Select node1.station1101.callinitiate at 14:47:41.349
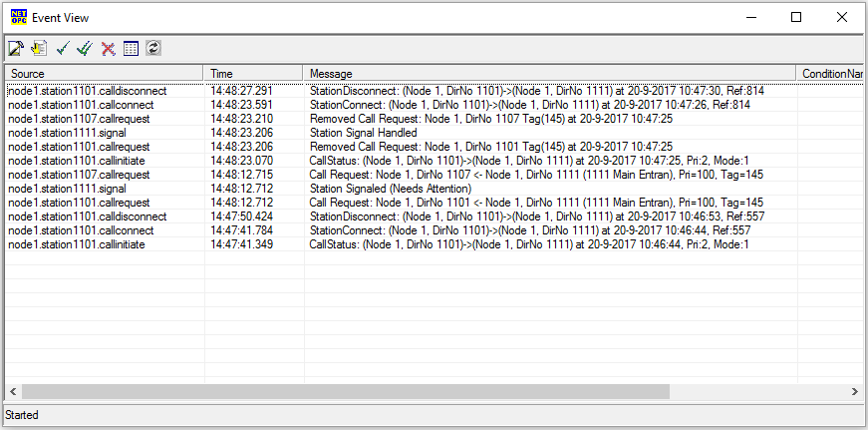 pos(77,244)
